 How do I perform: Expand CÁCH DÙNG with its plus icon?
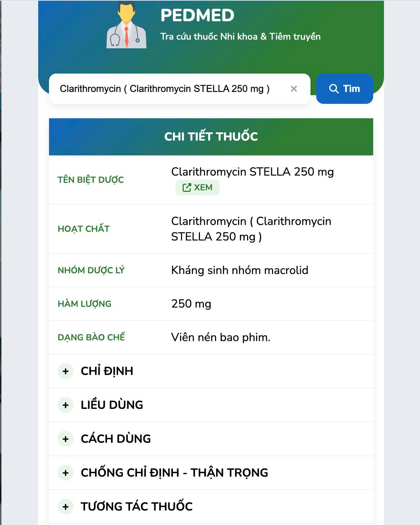click(66, 439)
